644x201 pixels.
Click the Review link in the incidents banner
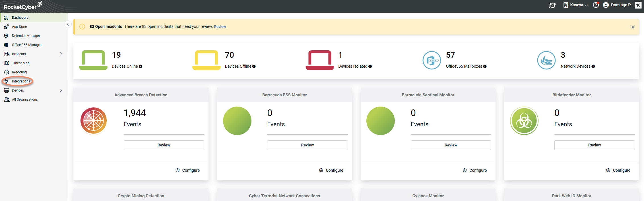[x=220, y=27]
